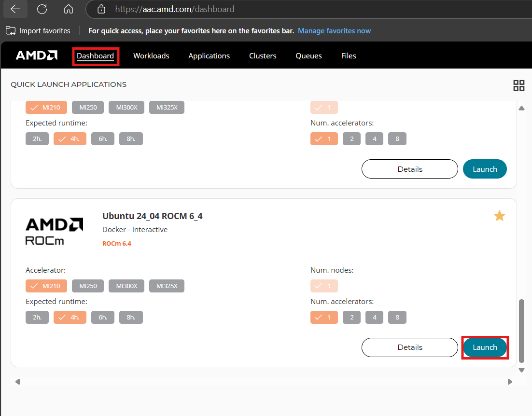Click the vertical scrollbar up arrow

(x=522, y=108)
